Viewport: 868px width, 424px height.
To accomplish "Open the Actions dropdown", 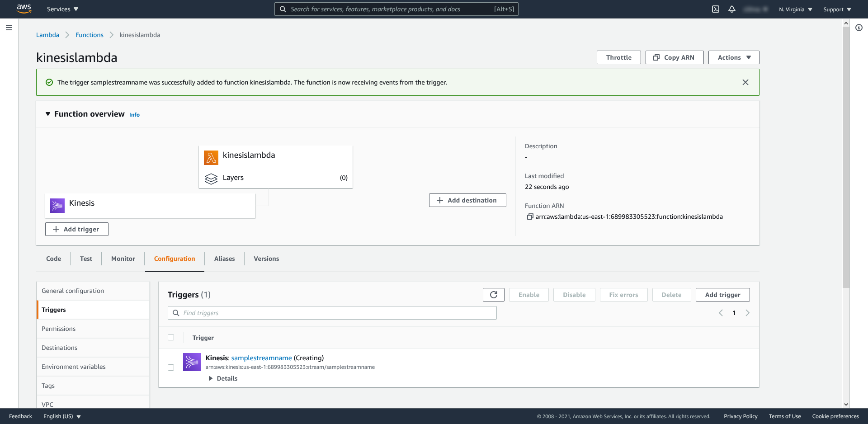I will (x=734, y=57).
